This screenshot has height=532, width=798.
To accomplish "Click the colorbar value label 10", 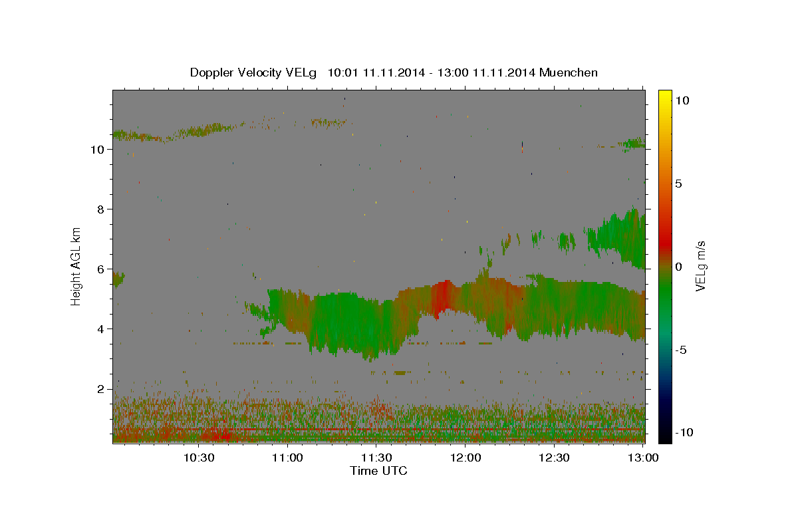I will (x=682, y=100).
